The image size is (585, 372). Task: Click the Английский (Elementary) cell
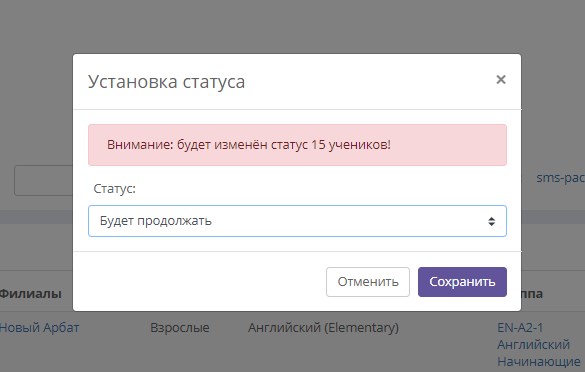[x=323, y=328]
